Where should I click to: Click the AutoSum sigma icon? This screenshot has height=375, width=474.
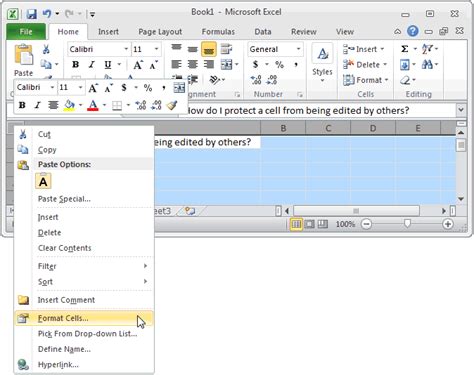click(x=404, y=49)
